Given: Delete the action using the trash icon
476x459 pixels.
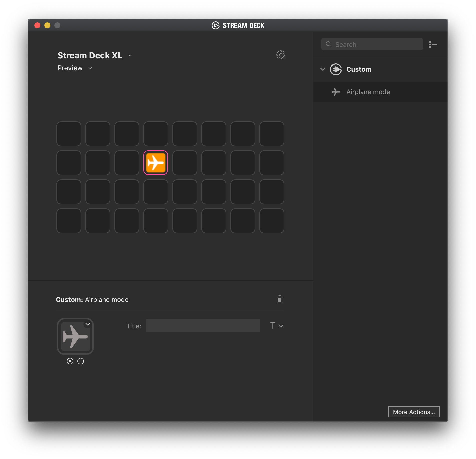Looking at the screenshot, I should coord(279,299).
